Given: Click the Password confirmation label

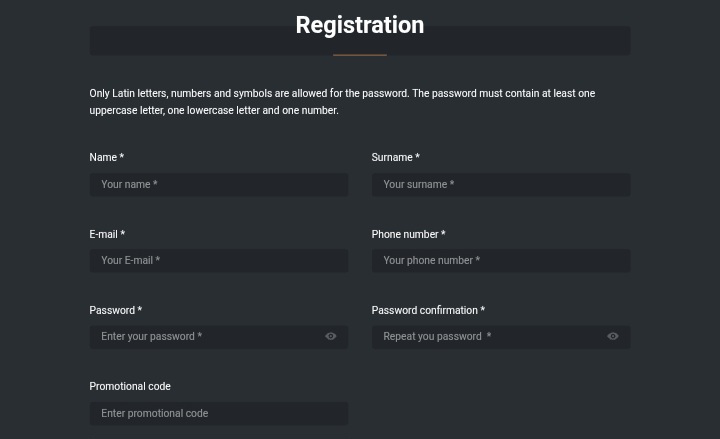Looking at the screenshot, I should (x=428, y=310).
